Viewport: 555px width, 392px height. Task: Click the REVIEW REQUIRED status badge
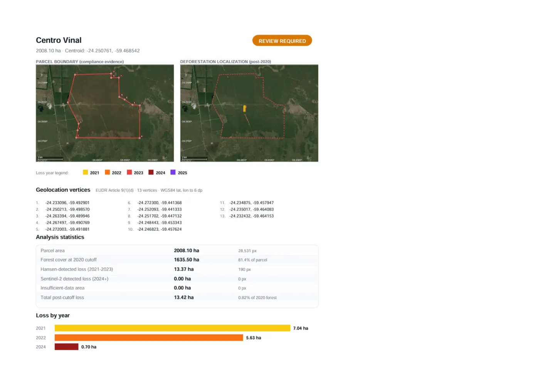(x=282, y=41)
